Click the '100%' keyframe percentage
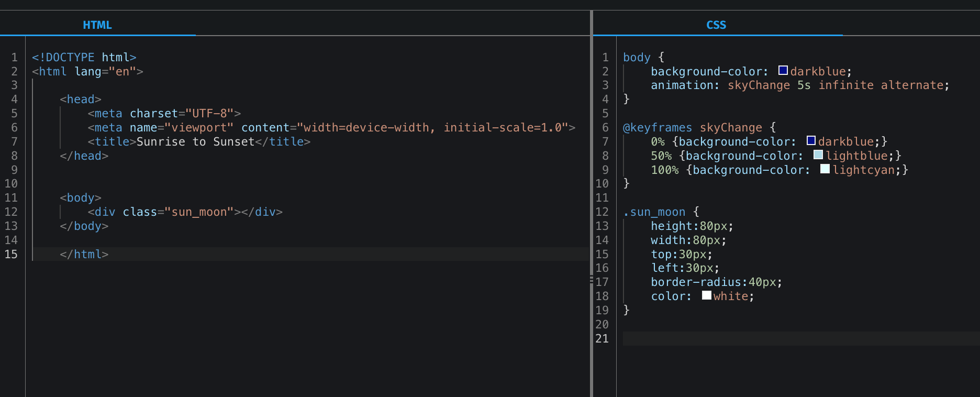The height and width of the screenshot is (397, 980). click(665, 170)
